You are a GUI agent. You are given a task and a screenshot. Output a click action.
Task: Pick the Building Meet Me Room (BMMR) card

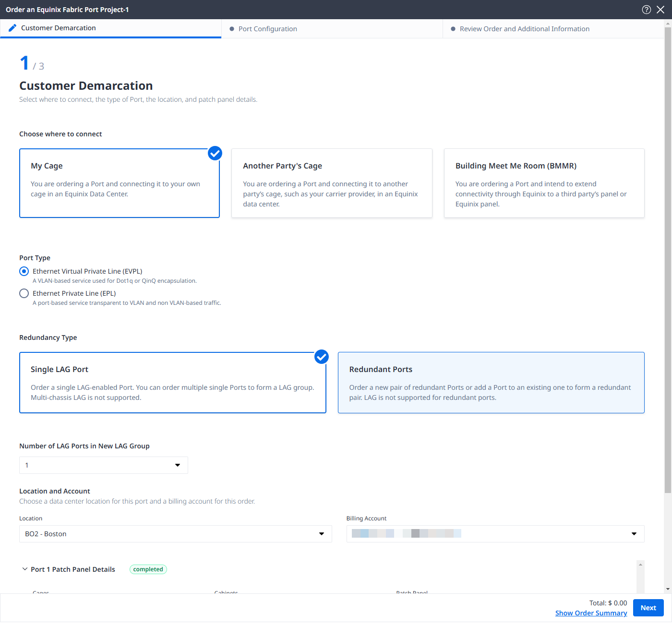(544, 183)
